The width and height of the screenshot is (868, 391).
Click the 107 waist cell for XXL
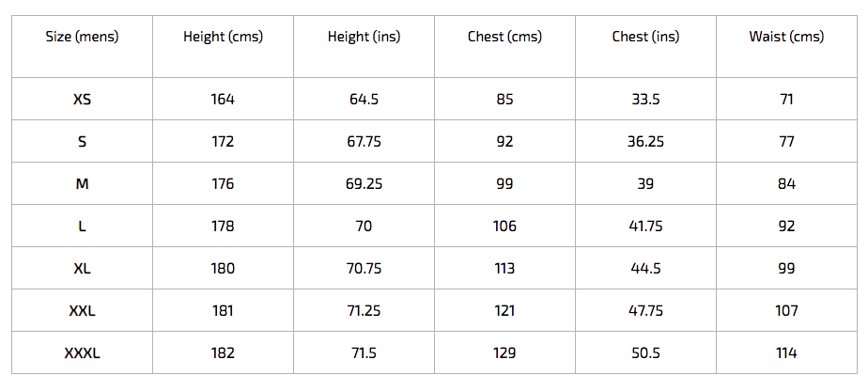786,310
